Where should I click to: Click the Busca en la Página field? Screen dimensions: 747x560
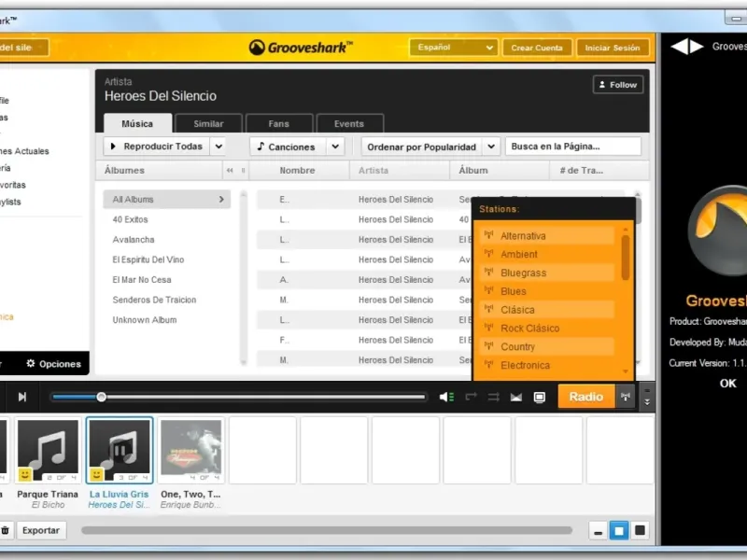click(573, 147)
